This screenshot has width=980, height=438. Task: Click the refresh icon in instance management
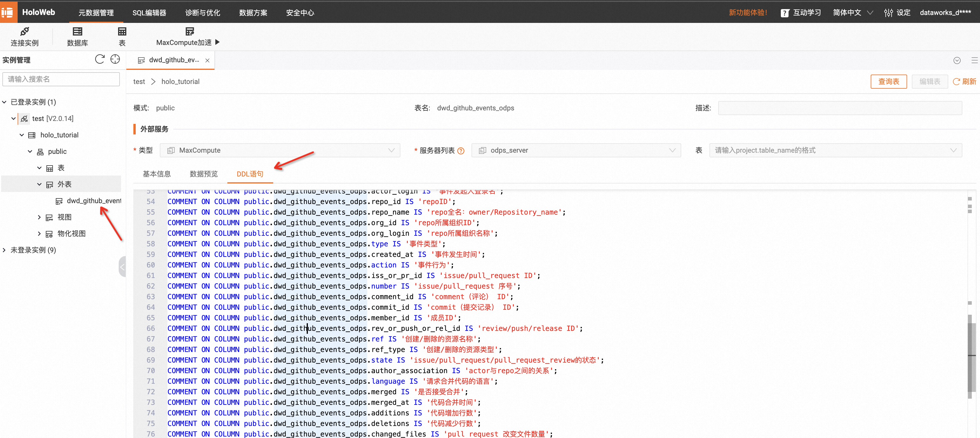click(100, 59)
